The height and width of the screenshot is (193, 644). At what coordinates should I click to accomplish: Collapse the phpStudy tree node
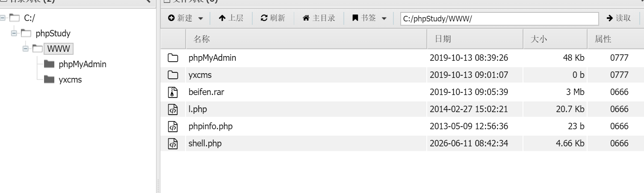click(x=14, y=33)
